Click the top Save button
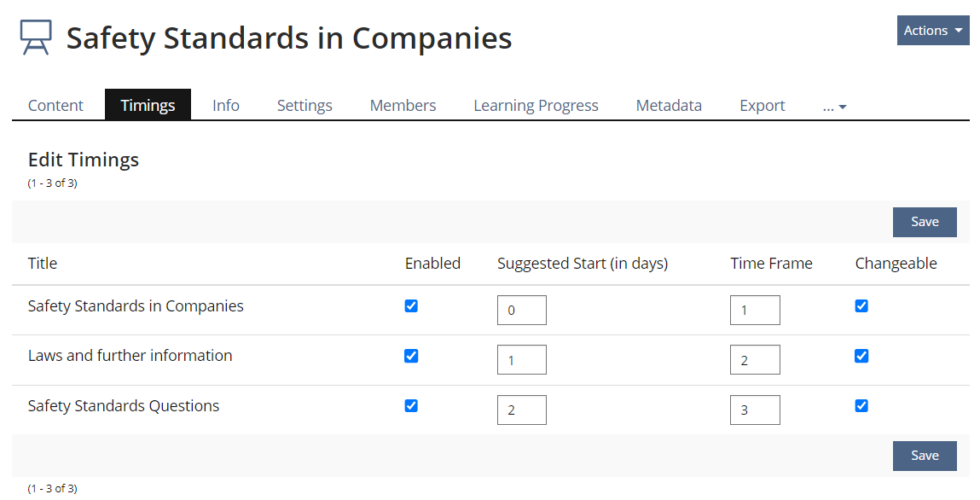This screenshot has width=980, height=500. 925,222
